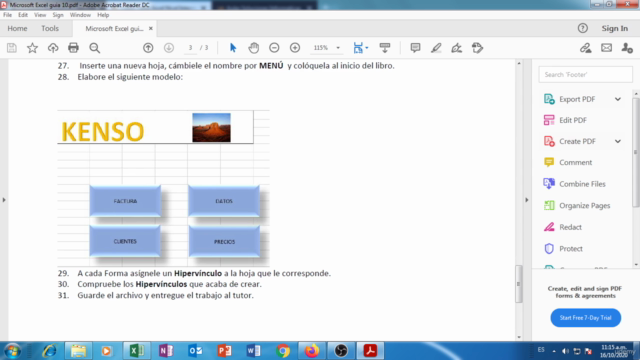Activate the Hand pan tool
Image resolution: width=640 pixels, height=360 pixels.
tap(253, 48)
